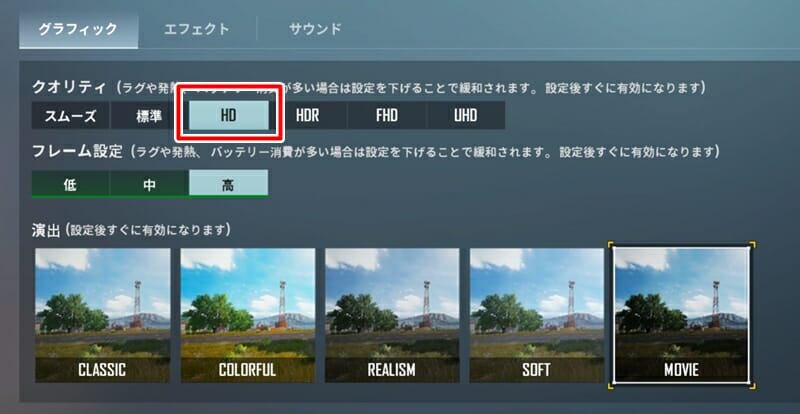Choose the HDR quality option
The width and height of the screenshot is (800, 414).
(x=308, y=116)
